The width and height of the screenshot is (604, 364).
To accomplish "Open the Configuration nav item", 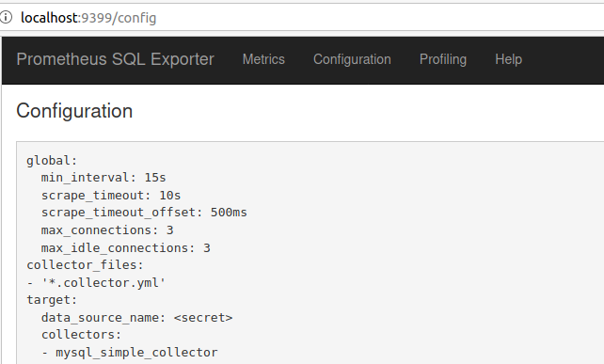I will 352,59.
